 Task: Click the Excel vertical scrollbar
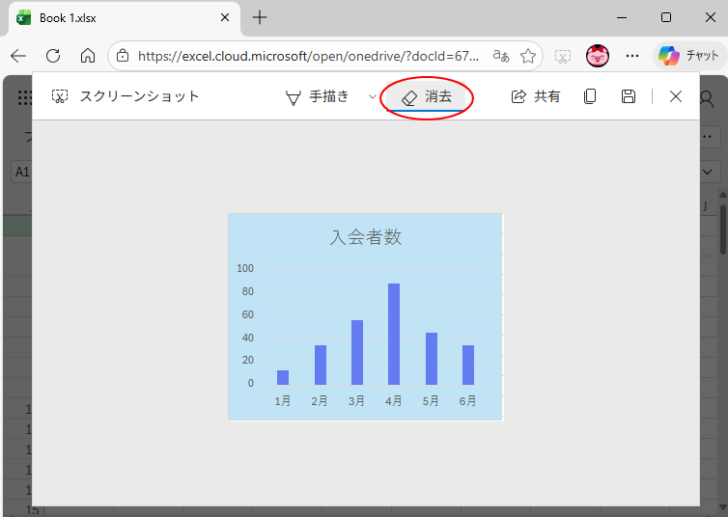pyautogui.click(x=723, y=230)
